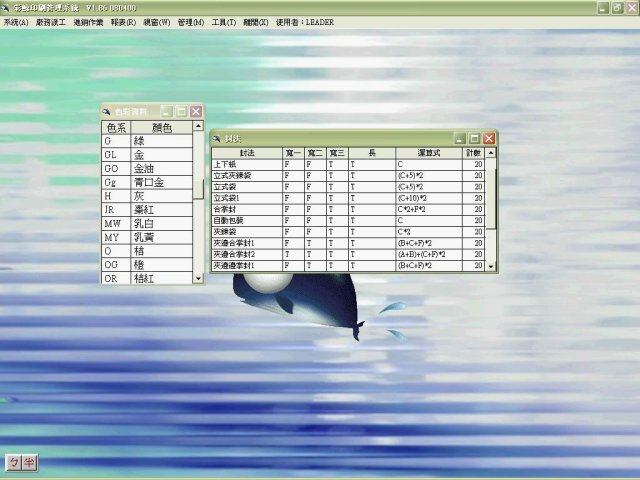This screenshot has height=480, width=640.
Task: Select the 自動包裝 row in table
Action: [246, 220]
